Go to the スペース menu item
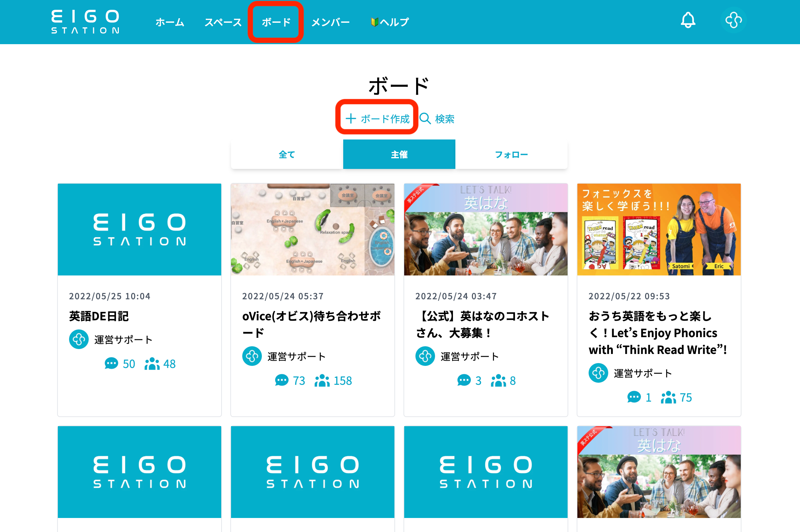Viewport: 800px width, 532px height. tap(223, 22)
